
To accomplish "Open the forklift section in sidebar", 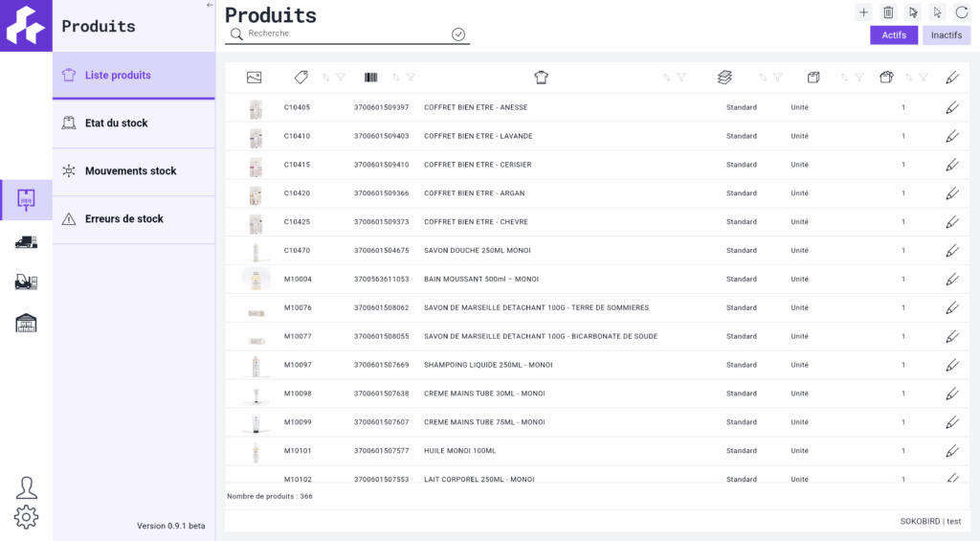I will 26,282.
